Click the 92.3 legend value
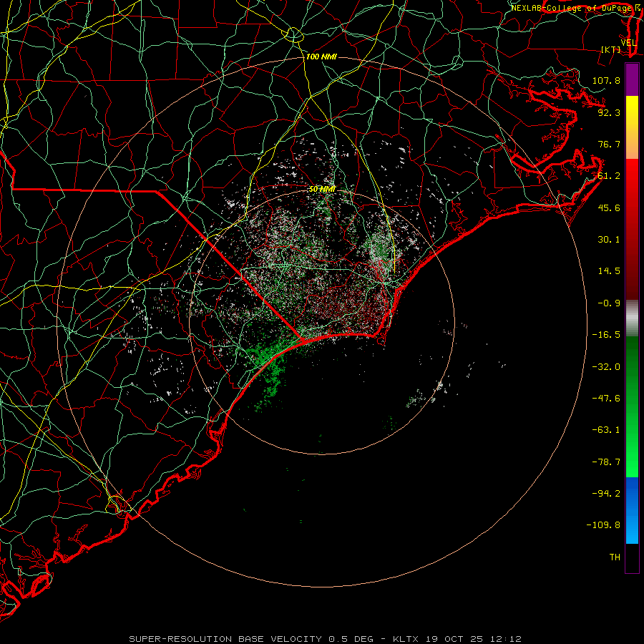This screenshot has height=644, width=644. (609, 112)
